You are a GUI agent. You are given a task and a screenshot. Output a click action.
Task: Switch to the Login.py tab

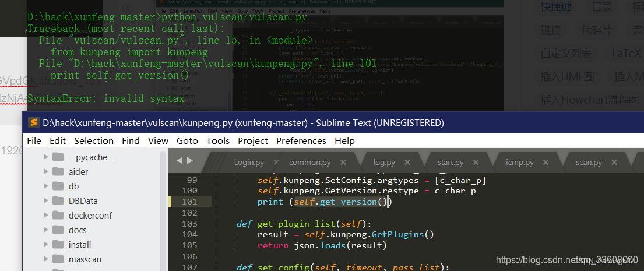pyautogui.click(x=249, y=162)
